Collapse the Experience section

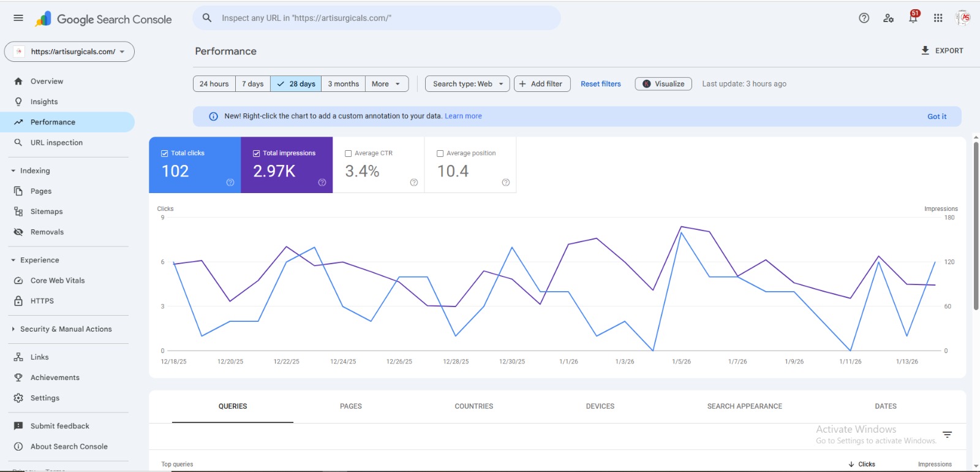point(13,260)
